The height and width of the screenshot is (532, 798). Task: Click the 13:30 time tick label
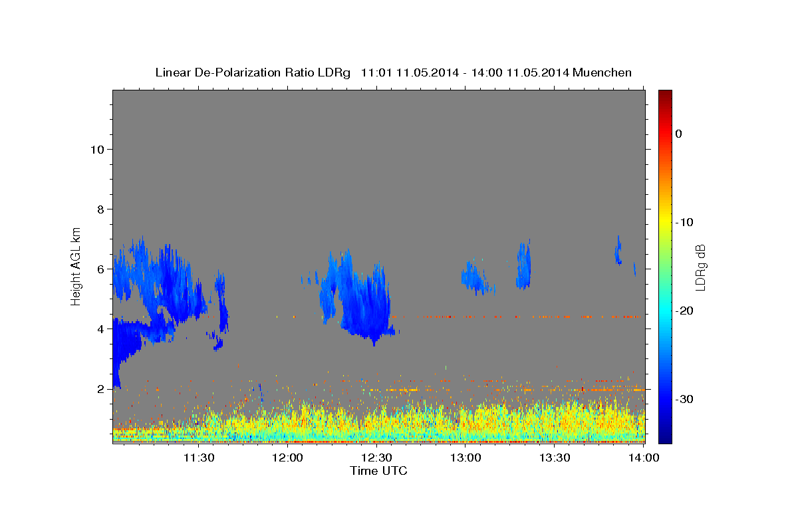(555, 458)
